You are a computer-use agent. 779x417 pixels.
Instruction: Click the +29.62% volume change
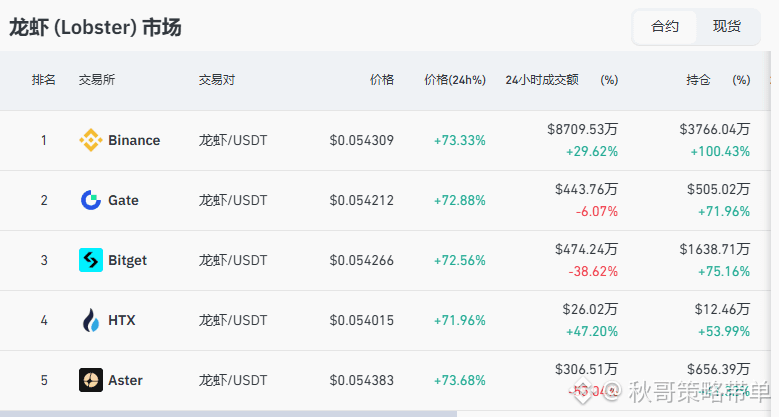pos(592,152)
